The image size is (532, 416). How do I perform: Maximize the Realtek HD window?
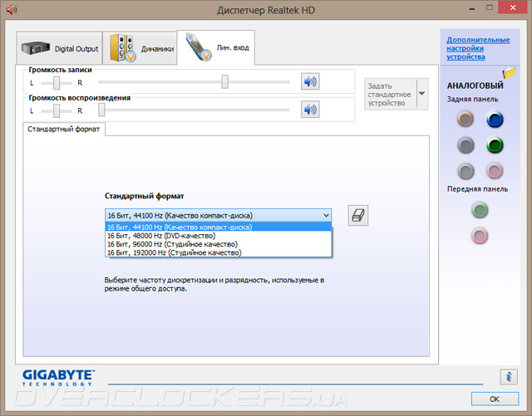tap(490, 8)
